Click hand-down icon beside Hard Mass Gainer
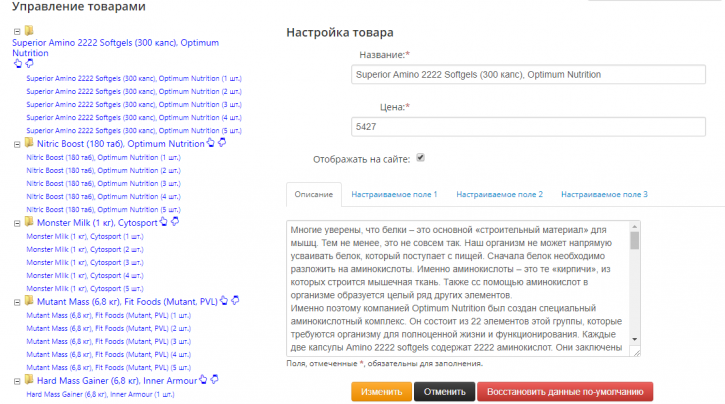Image resolution: width=725 pixels, height=404 pixels. 215,380
